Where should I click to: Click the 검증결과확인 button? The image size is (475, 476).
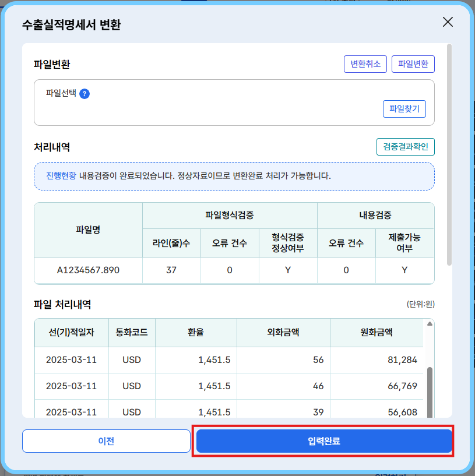(406, 147)
